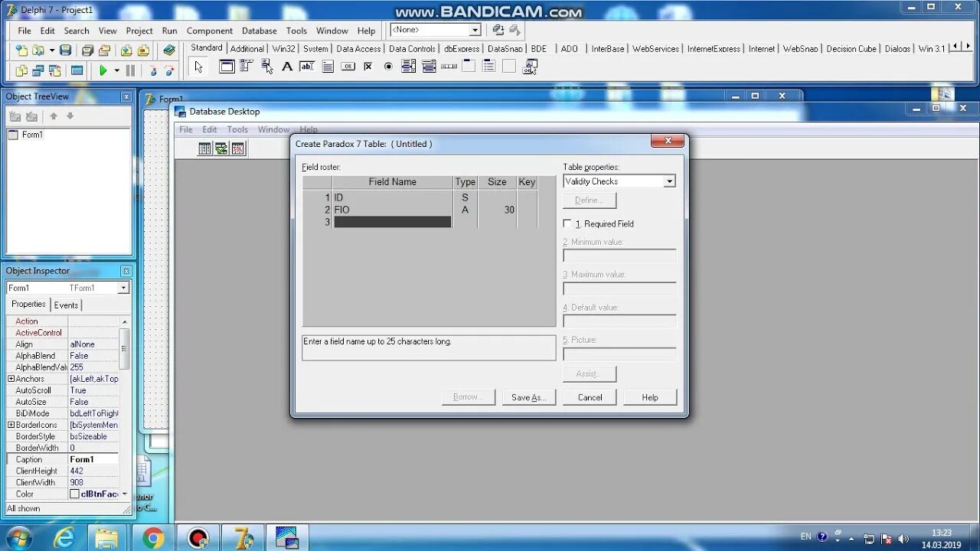Screen dimensions: 980x551
Task: Open the Table properties Validity Checks dropdown
Action: point(669,181)
